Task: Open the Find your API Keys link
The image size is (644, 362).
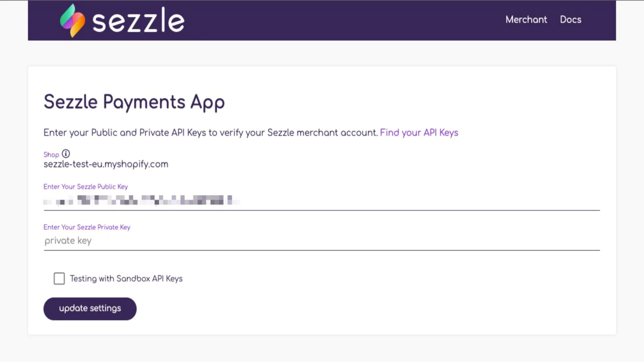Action: click(419, 133)
